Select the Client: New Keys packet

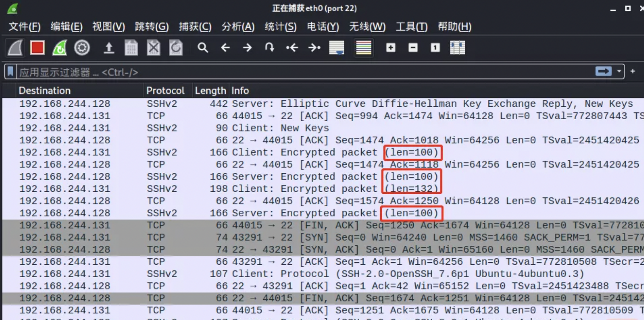click(323, 128)
